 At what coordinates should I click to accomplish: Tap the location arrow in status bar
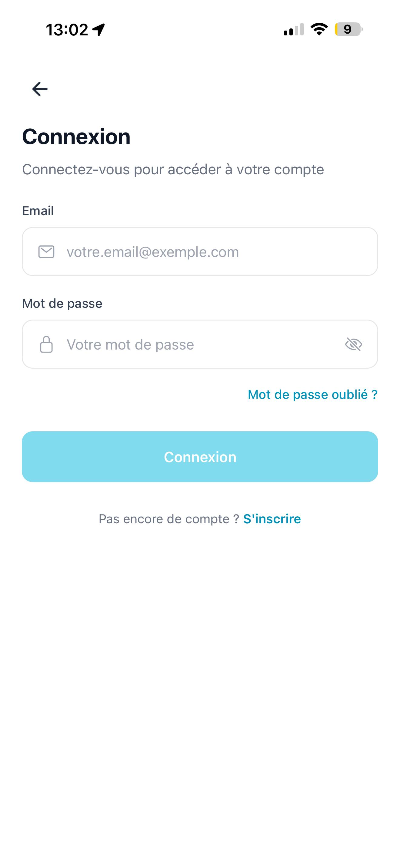(x=99, y=30)
